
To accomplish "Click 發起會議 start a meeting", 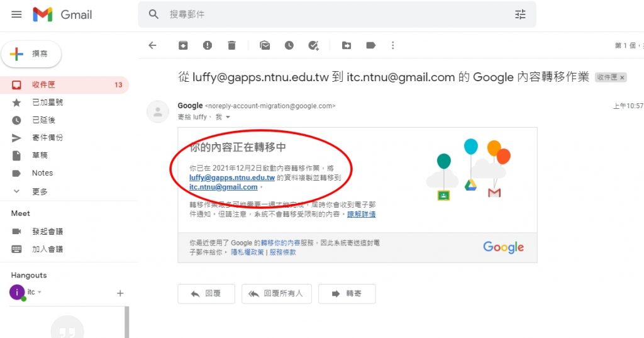I will [47, 232].
